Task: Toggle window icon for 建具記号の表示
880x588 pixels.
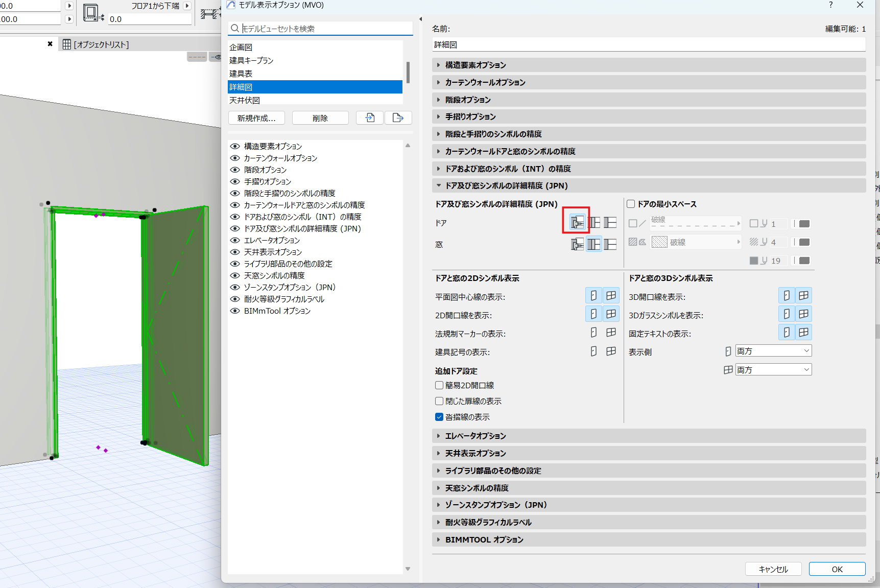Action: 611,351
